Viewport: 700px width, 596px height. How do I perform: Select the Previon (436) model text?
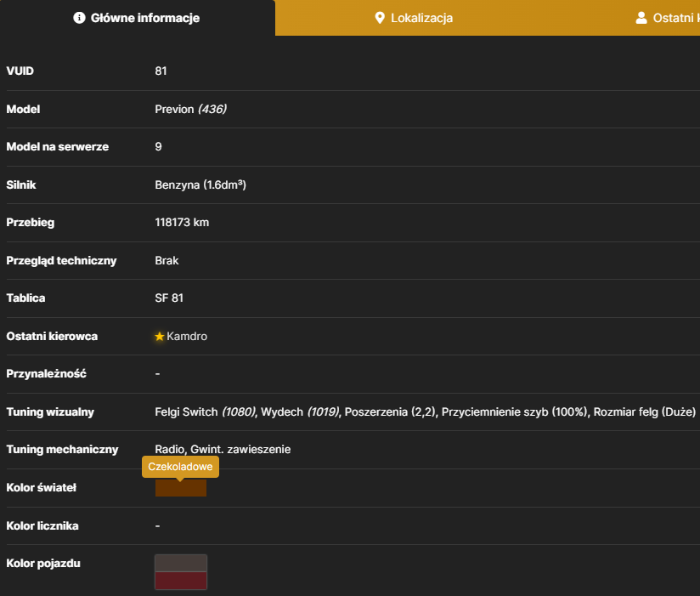pyautogui.click(x=190, y=110)
